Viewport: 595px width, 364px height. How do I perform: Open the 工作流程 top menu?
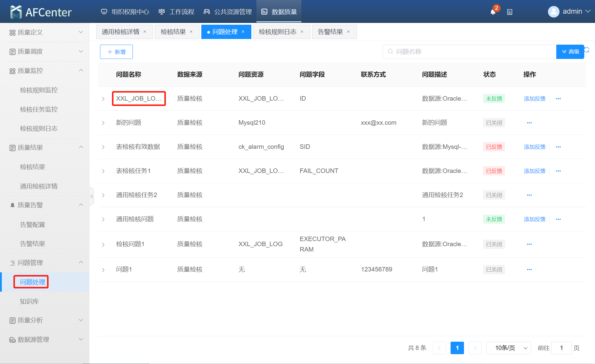click(176, 12)
